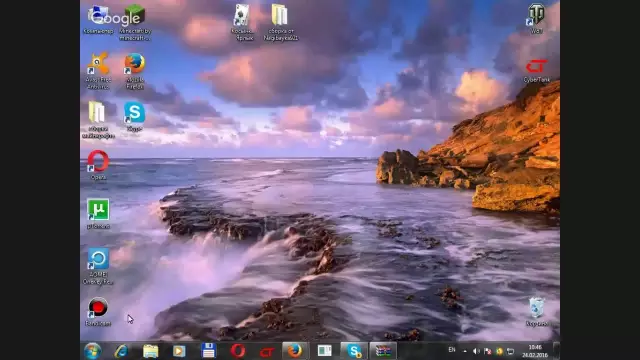This screenshot has height=360, width=640.
Task: Select the Skype desktop shortcut
Action: [x=134, y=116]
